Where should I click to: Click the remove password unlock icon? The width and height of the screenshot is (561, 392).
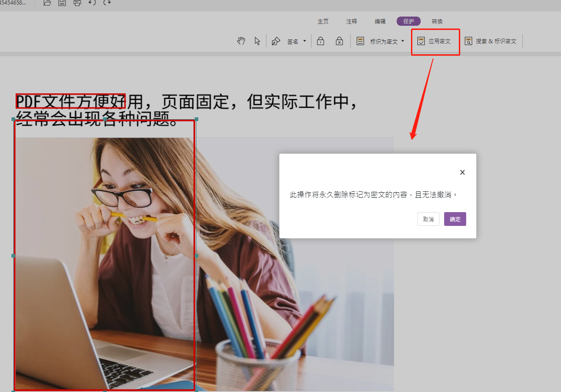pos(339,41)
